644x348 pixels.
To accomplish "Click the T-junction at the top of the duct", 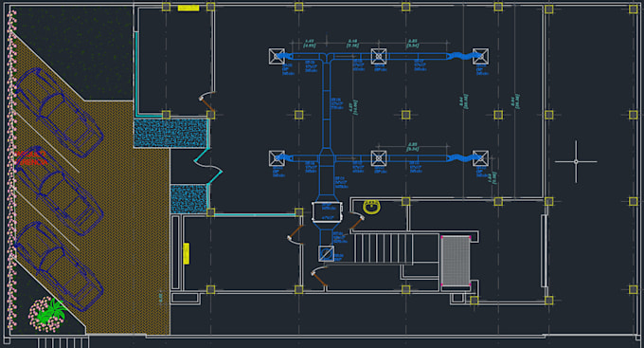I will (326, 57).
